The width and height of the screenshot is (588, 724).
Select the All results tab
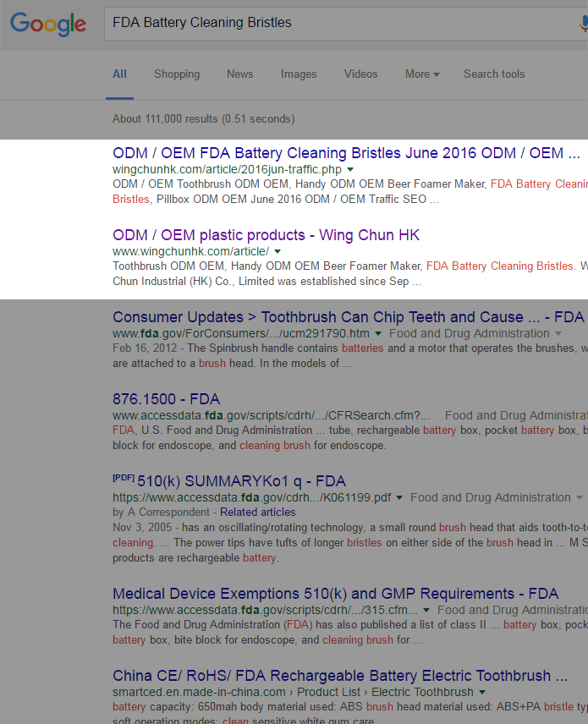coord(119,74)
